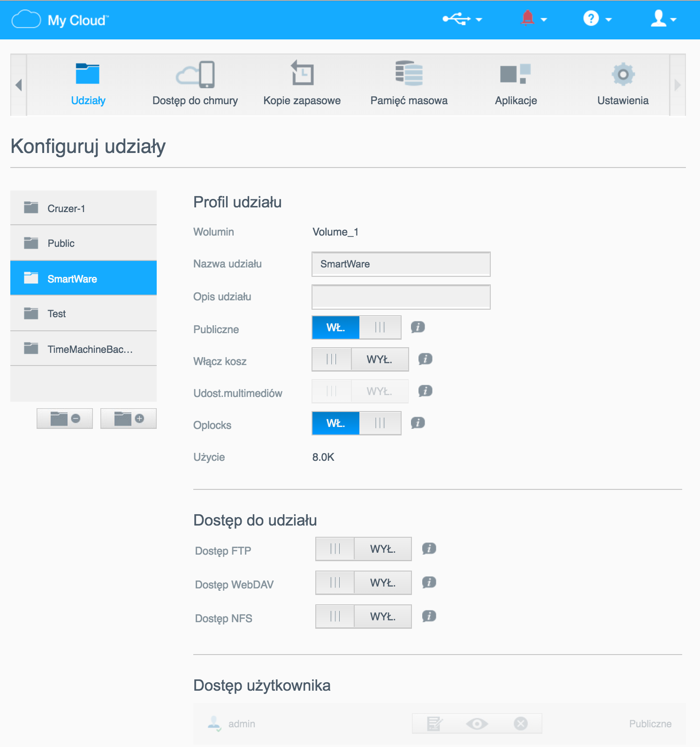Image resolution: width=700 pixels, height=747 pixels.
Task: Select the Udziały tab
Action: [x=88, y=84]
